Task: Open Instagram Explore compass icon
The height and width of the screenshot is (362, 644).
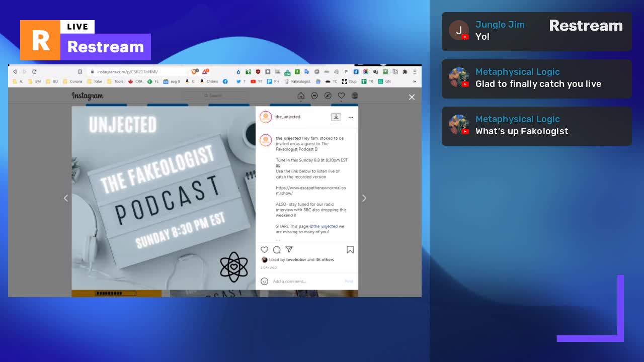Action: click(328, 96)
